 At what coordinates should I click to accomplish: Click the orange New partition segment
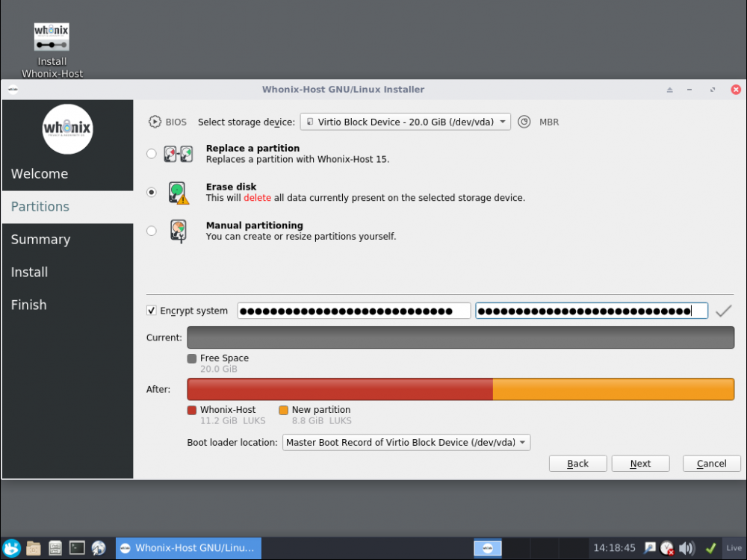613,389
